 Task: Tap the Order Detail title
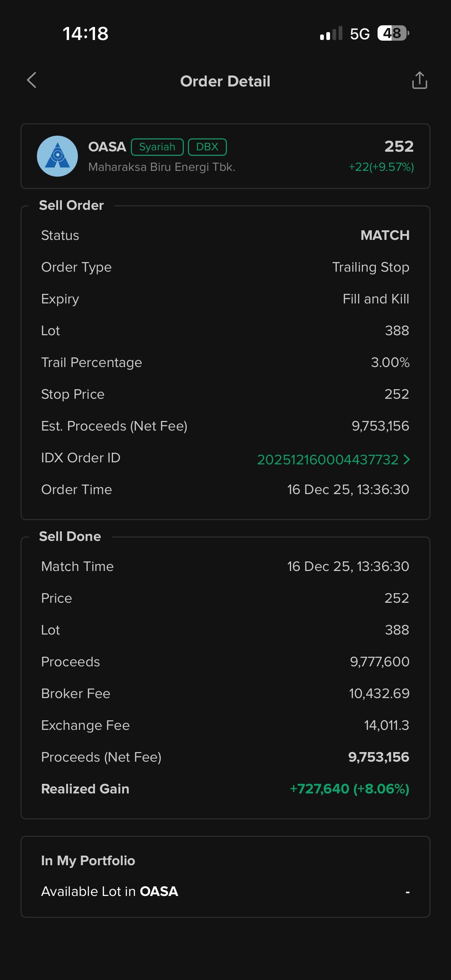click(x=225, y=81)
